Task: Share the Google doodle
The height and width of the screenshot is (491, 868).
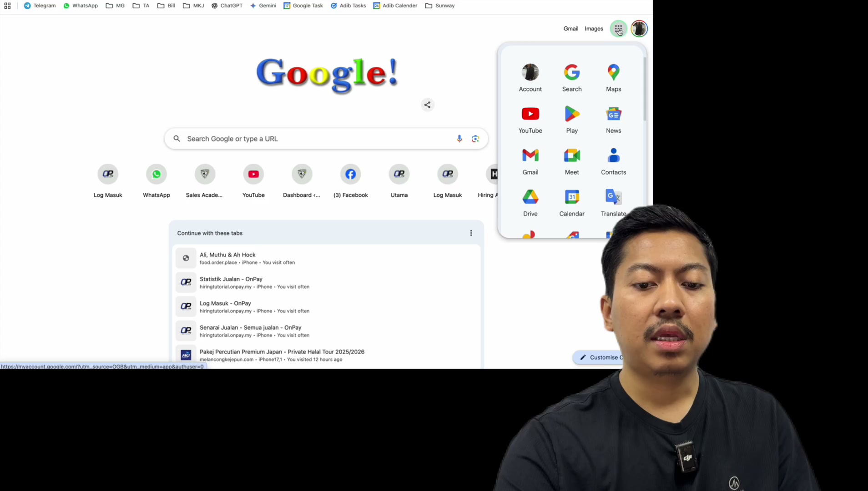Action: [427, 105]
